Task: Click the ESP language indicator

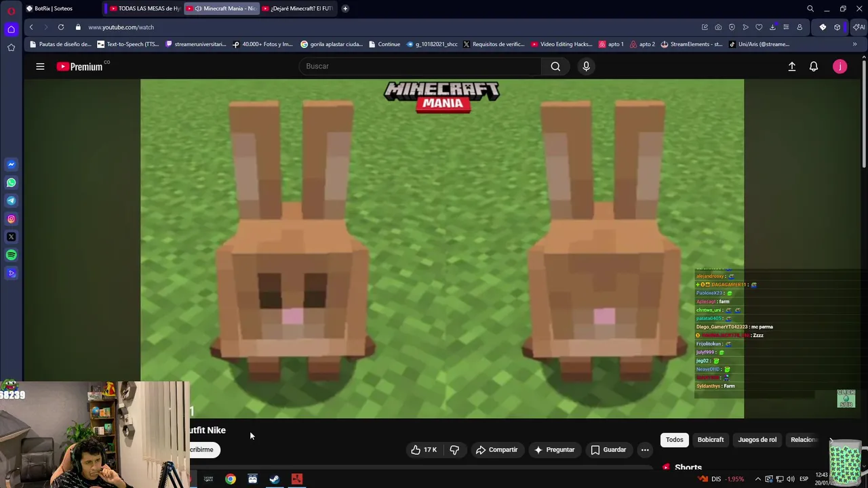Action: [x=804, y=479]
